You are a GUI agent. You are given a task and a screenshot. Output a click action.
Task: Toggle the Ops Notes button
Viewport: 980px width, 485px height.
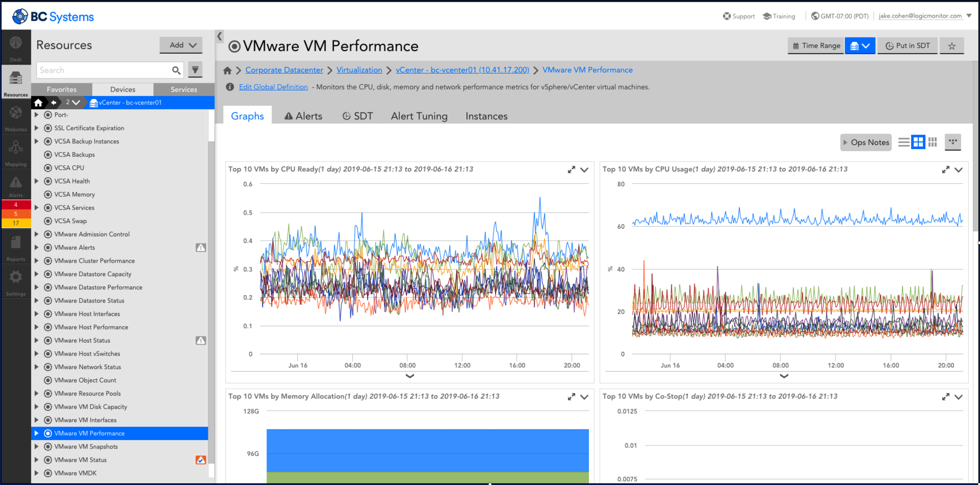[865, 142]
